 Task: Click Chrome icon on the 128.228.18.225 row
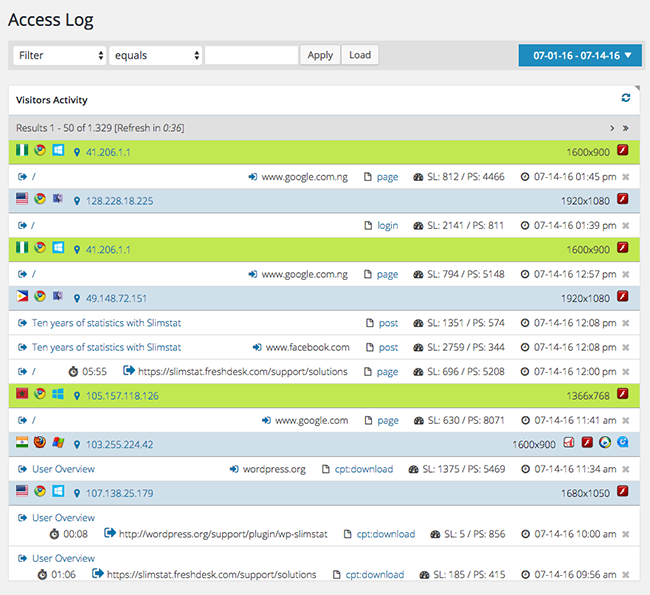point(40,199)
